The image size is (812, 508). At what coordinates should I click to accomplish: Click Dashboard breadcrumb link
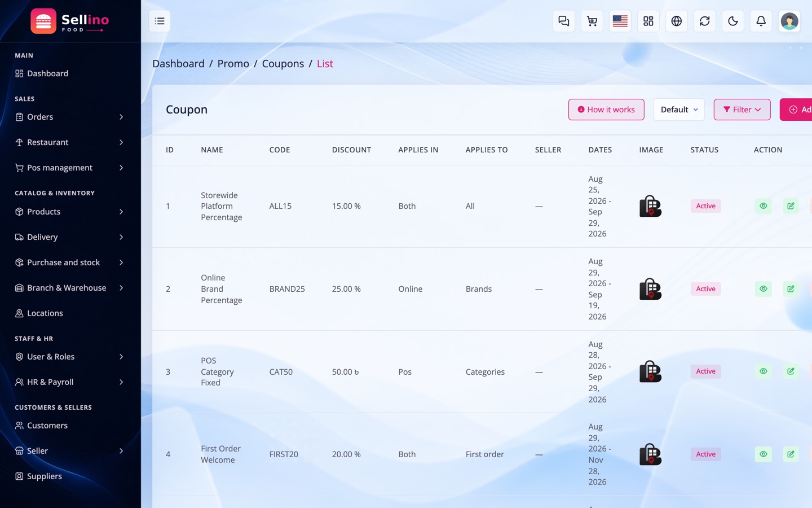pyautogui.click(x=178, y=64)
